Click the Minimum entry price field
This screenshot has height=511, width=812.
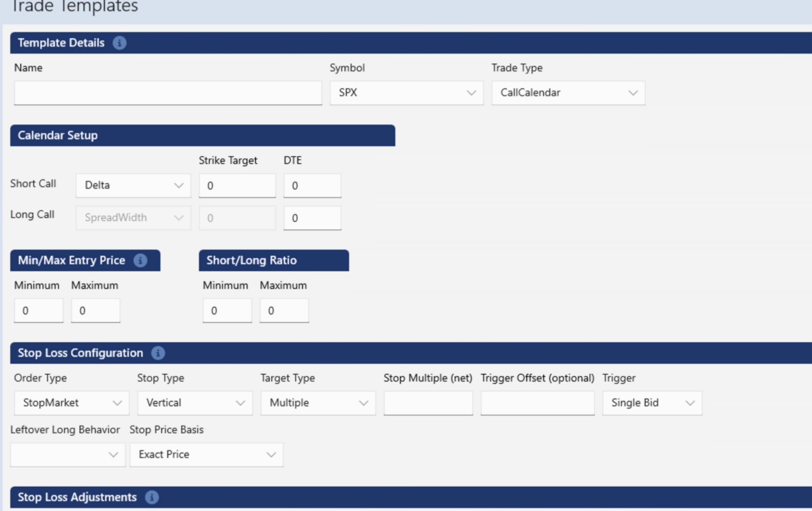click(39, 310)
